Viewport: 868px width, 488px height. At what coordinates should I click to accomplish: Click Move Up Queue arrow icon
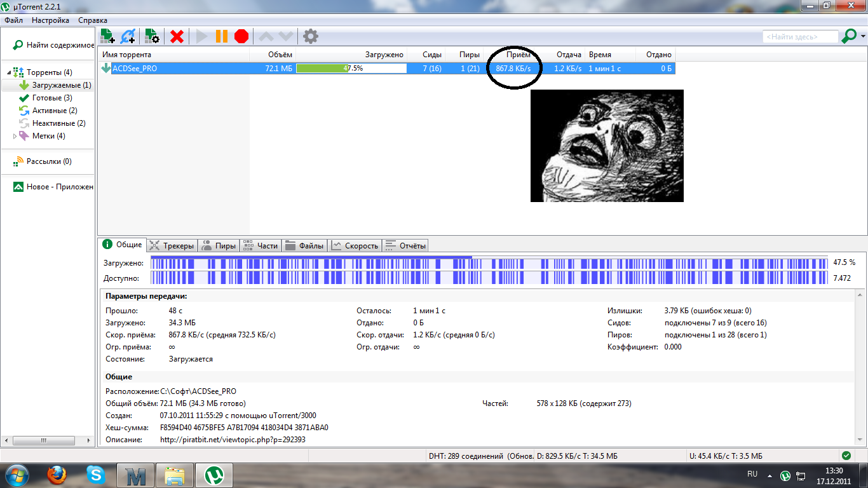point(267,37)
